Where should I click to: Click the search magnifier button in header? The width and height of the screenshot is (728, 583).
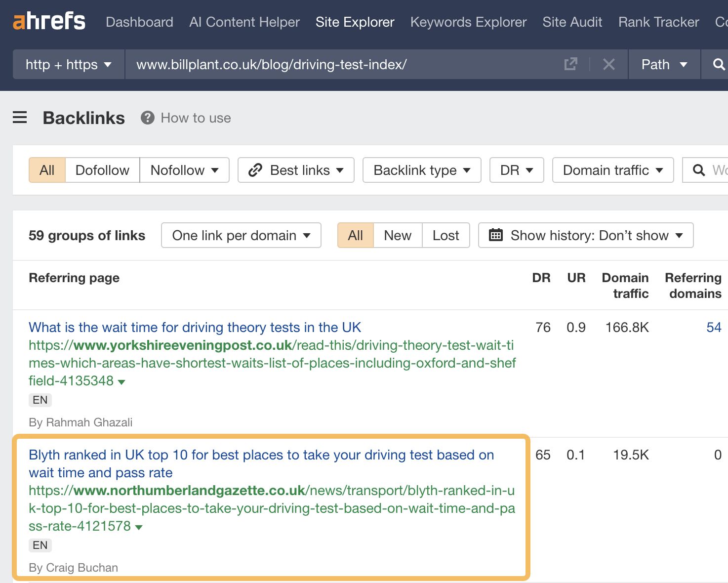(718, 64)
